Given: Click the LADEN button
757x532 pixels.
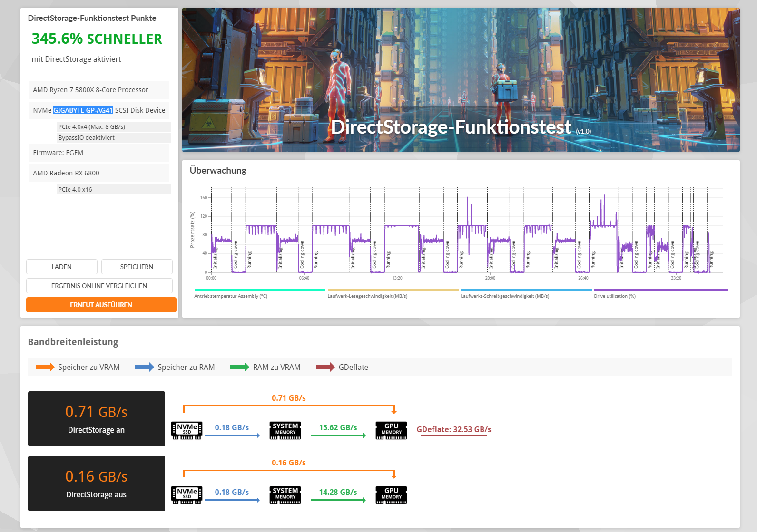Looking at the screenshot, I should [x=62, y=267].
